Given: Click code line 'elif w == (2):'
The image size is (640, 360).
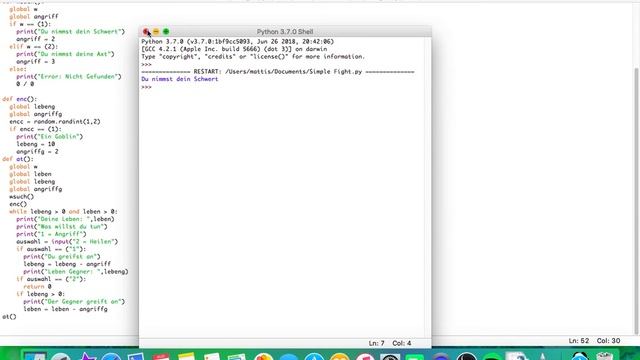Looking at the screenshot, I should point(33,47).
